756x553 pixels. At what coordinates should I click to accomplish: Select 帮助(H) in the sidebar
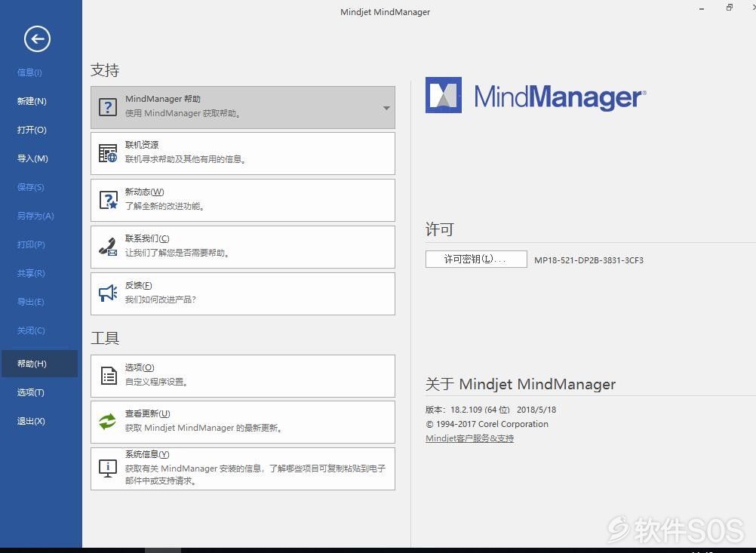tap(38, 364)
